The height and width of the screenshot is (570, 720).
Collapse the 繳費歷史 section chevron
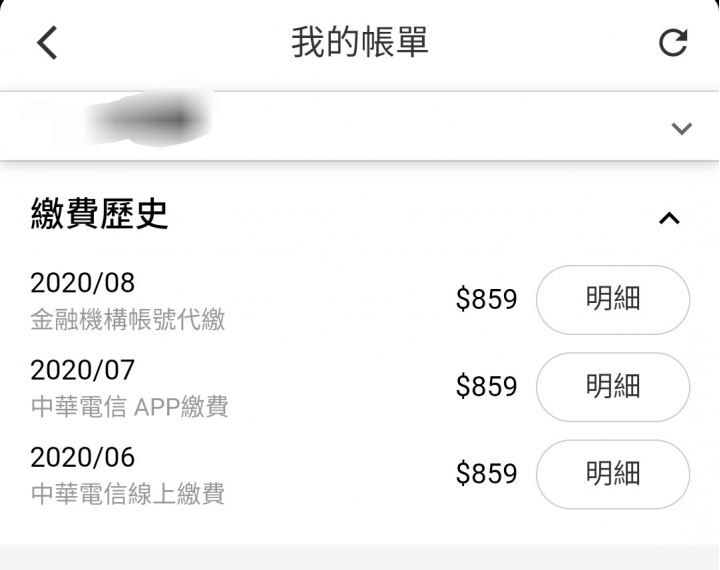click(x=669, y=218)
